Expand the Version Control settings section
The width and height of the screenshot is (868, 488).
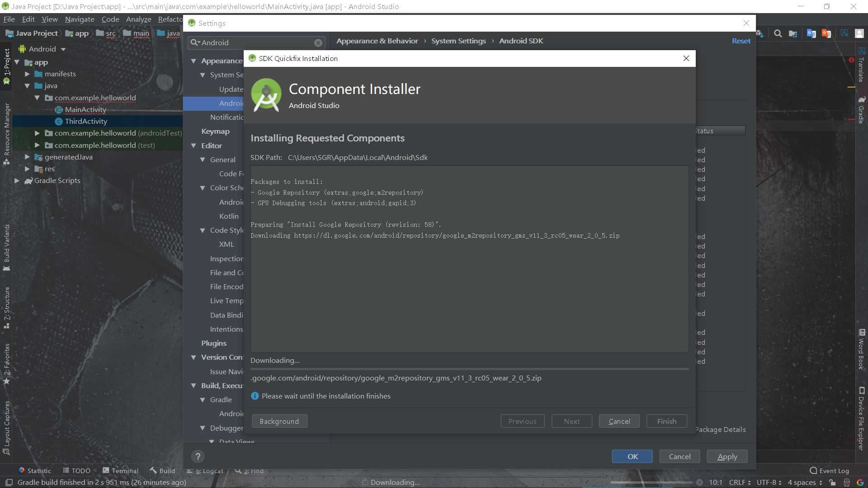coord(194,357)
